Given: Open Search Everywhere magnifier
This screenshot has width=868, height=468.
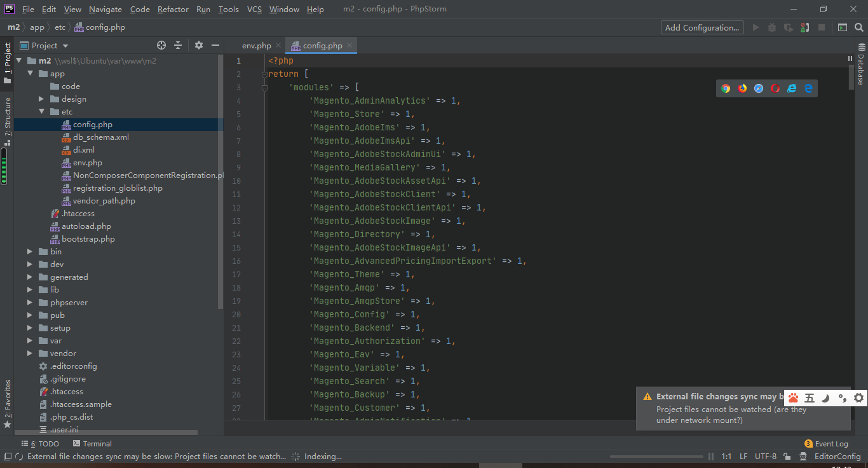Looking at the screenshot, I should tap(858, 27).
